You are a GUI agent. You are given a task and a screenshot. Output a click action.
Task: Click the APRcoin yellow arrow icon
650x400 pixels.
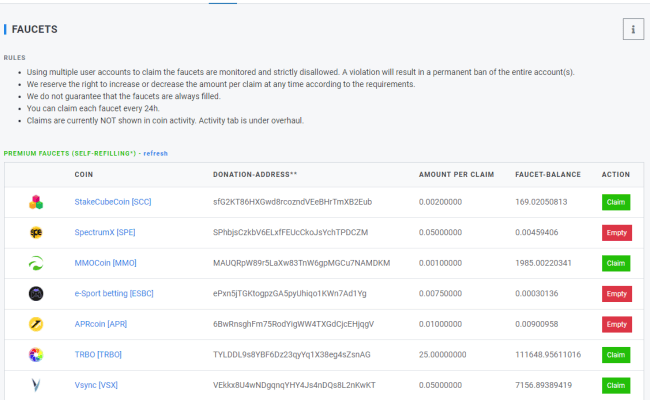click(x=36, y=324)
